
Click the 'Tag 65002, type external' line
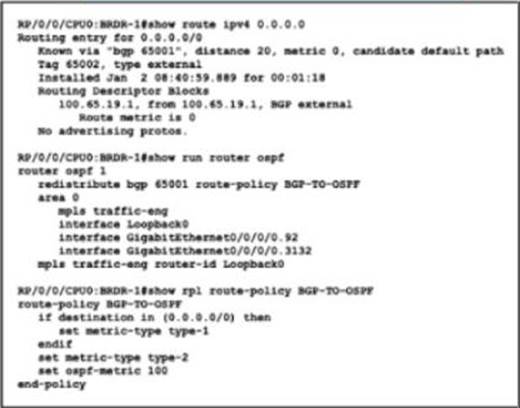120,64
